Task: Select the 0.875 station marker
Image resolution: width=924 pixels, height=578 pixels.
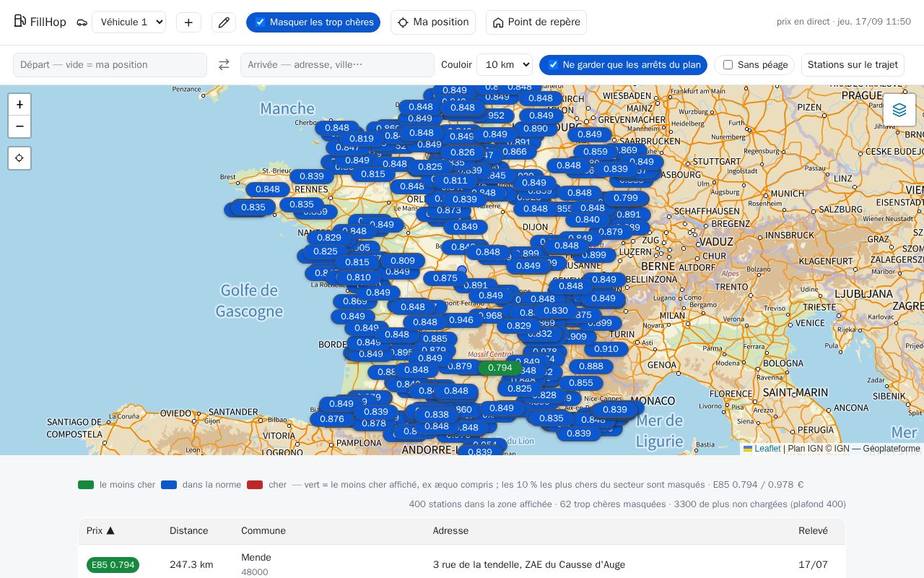Action: [x=445, y=278]
